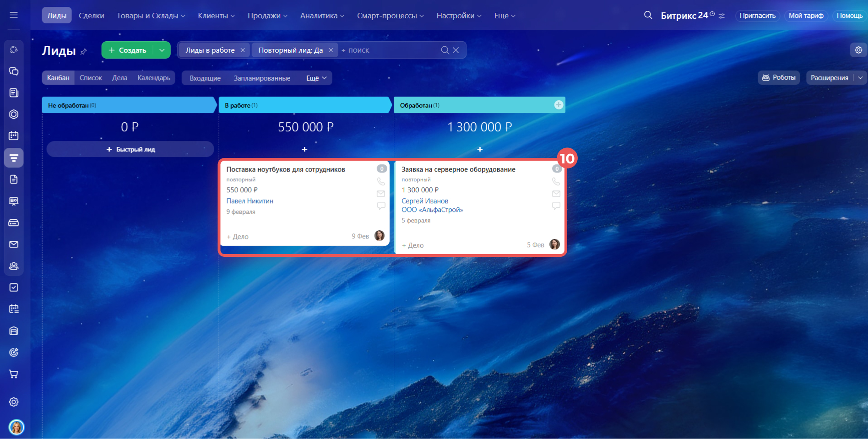Switch to the Список view
This screenshot has width=868, height=439.
(91, 78)
